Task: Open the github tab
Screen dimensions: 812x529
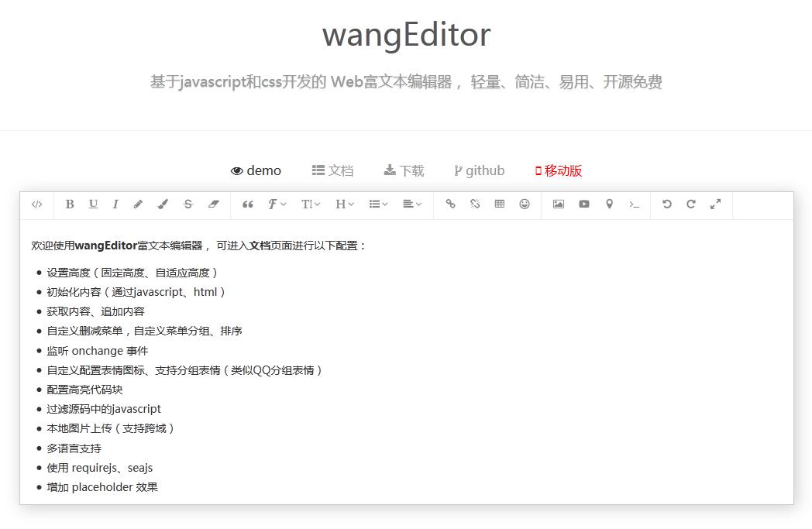Action: [479, 171]
